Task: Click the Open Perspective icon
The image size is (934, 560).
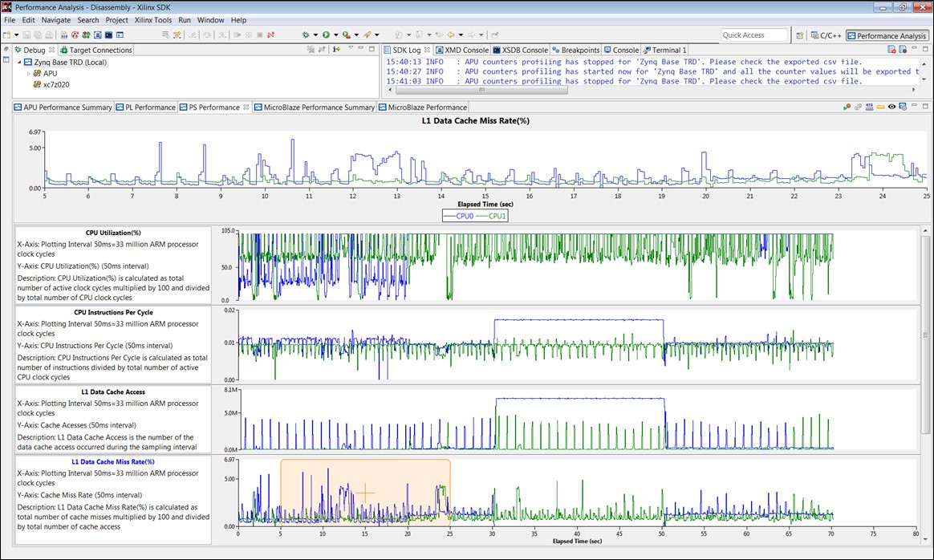Action: pos(800,36)
